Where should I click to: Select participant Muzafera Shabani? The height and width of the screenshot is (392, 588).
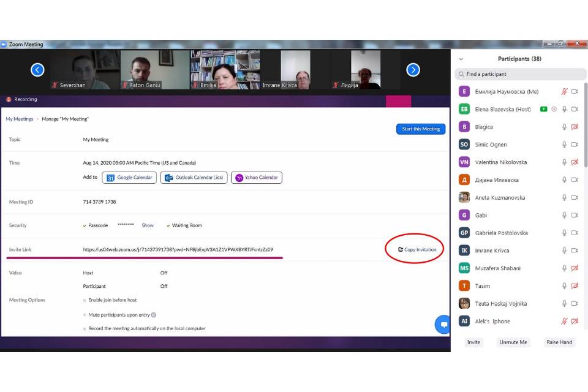click(x=519, y=268)
